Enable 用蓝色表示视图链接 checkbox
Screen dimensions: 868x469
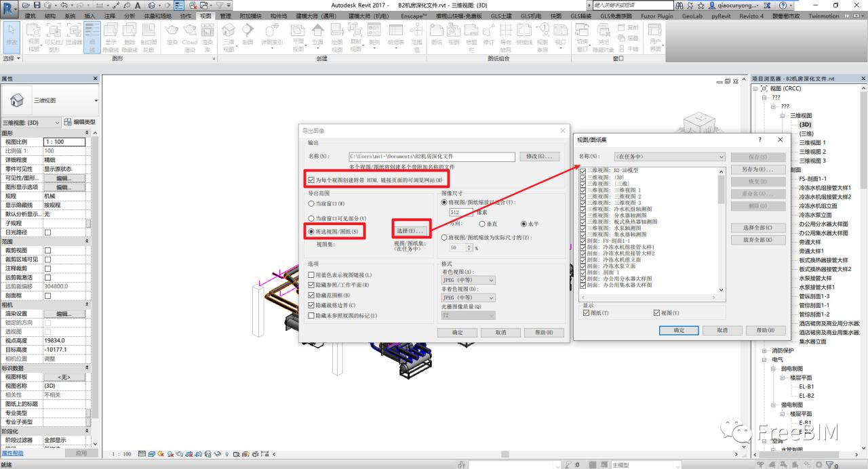click(311, 275)
